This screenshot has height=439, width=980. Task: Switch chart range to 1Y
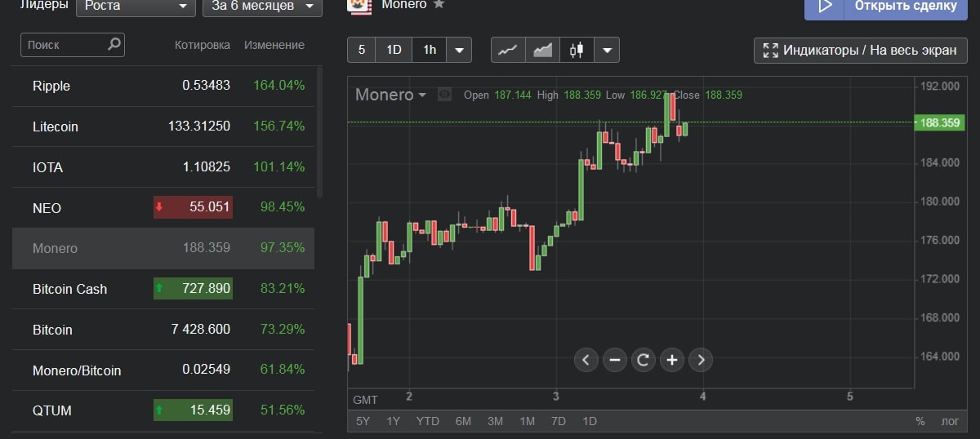click(394, 421)
